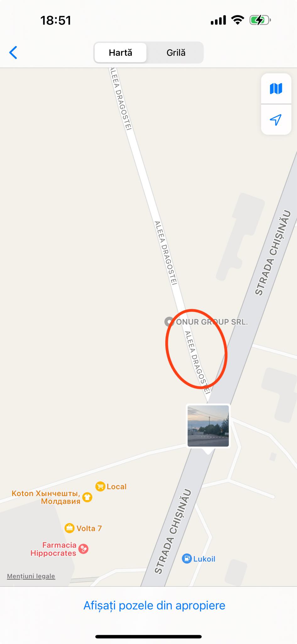Select the Hartă segment
The height and width of the screenshot is (644, 297).
coord(120,53)
